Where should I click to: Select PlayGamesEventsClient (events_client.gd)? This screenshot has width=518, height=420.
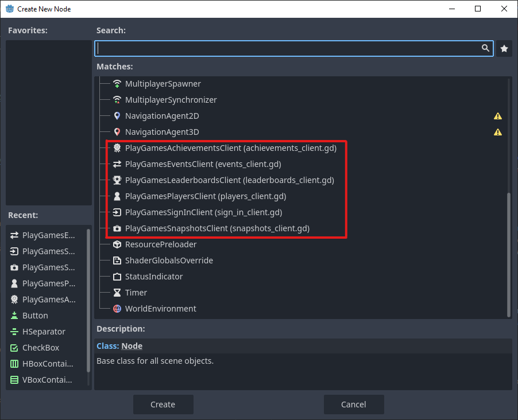[203, 164]
